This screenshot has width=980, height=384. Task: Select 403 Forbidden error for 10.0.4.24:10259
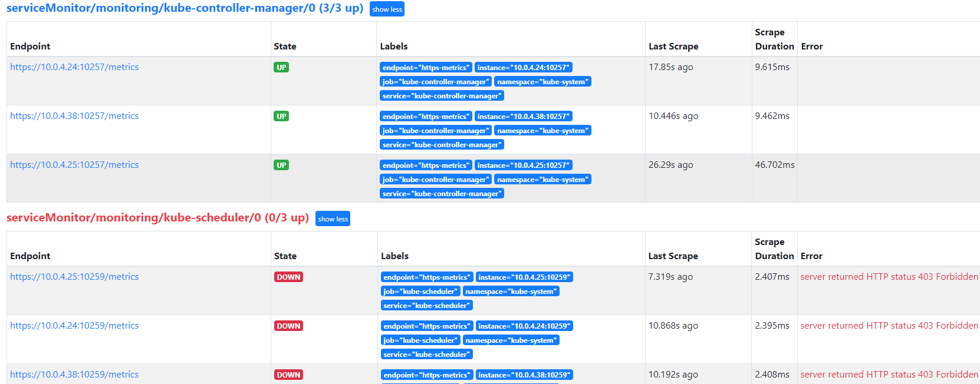(x=889, y=326)
